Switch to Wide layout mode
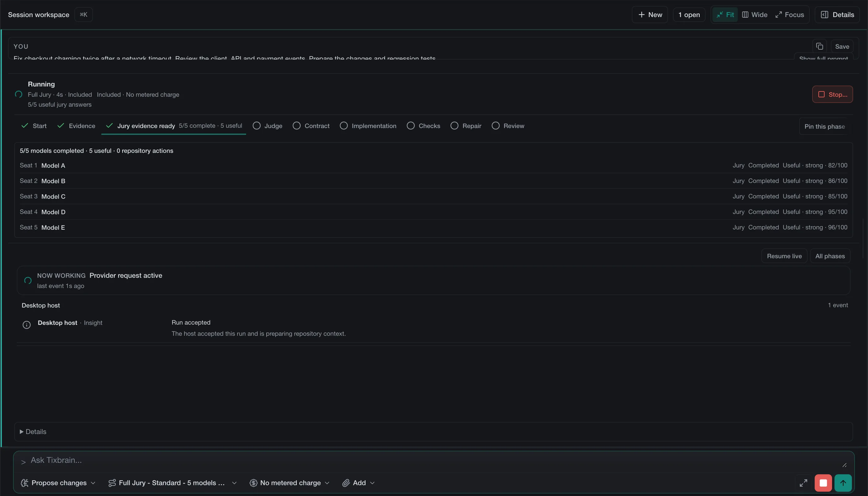868x496 pixels. coord(755,15)
